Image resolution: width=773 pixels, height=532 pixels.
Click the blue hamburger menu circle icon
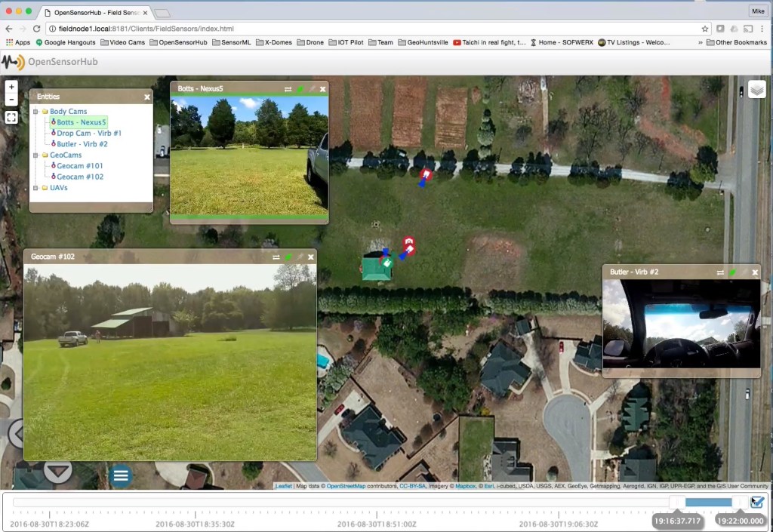120,475
